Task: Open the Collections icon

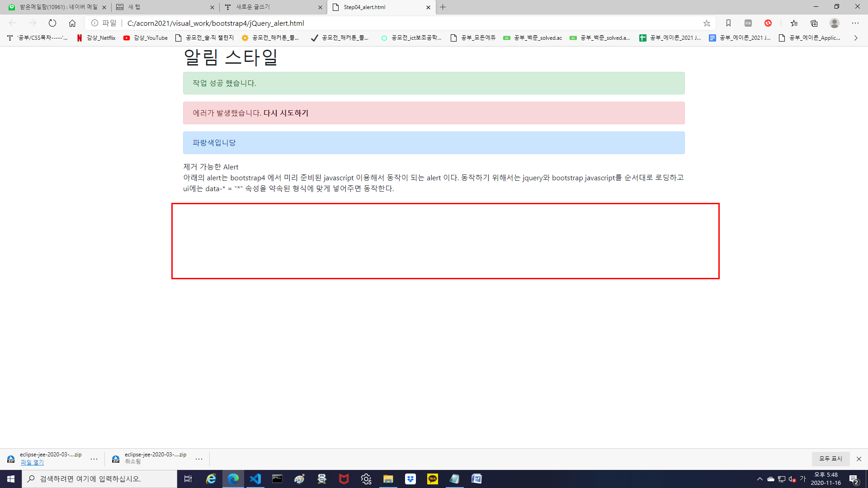Action: 814,23
